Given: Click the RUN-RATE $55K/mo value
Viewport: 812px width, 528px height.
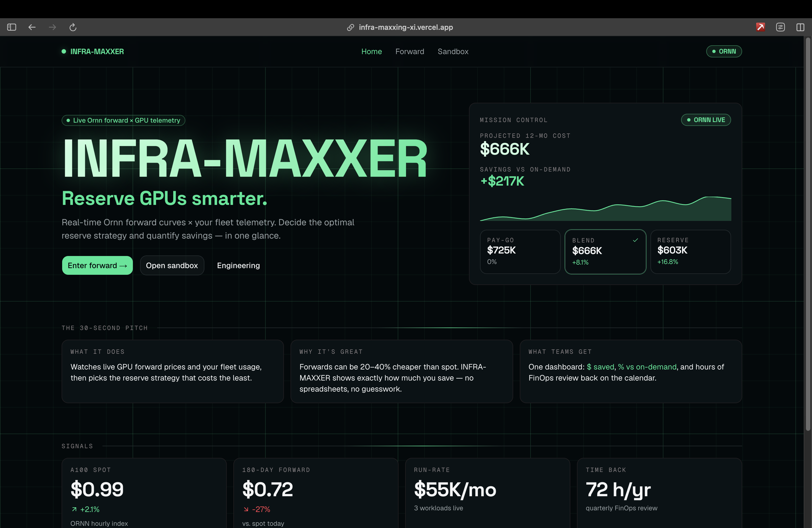Looking at the screenshot, I should [455, 489].
